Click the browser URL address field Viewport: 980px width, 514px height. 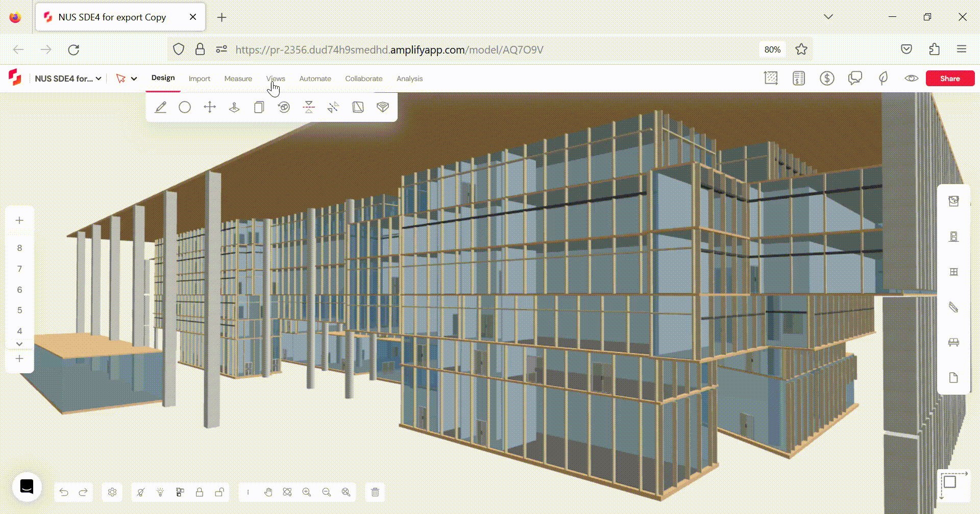pyautogui.click(x=490, y=49)
